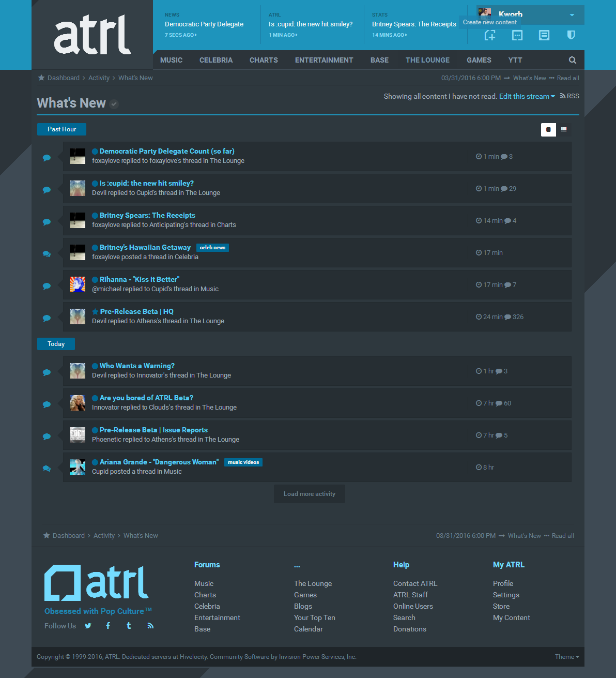Click the RSS feed icon

563,96
